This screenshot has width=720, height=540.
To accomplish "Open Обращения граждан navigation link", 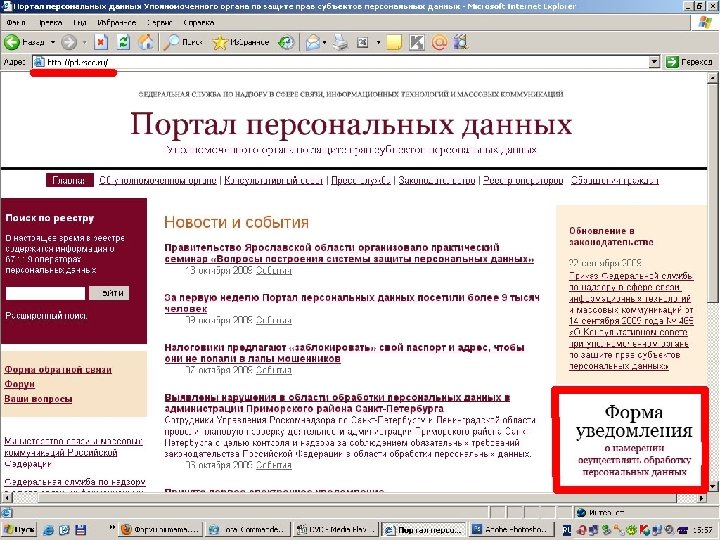I will point(615,180).
